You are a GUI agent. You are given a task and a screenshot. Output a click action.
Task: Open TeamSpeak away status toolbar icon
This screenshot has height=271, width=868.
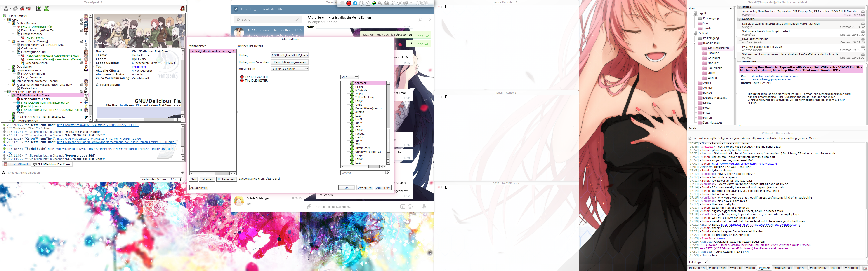tap(6, 8)
